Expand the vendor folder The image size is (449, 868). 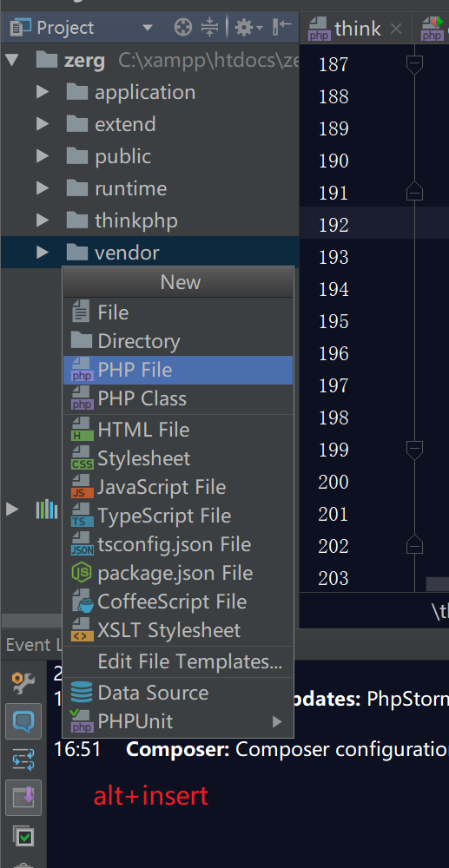pyautogui.click(x=42, y=253)
